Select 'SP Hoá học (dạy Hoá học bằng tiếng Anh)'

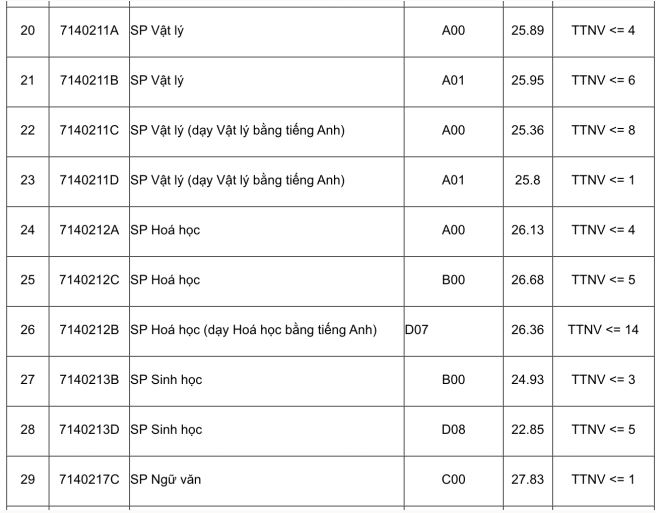click(x=253, y=330)
